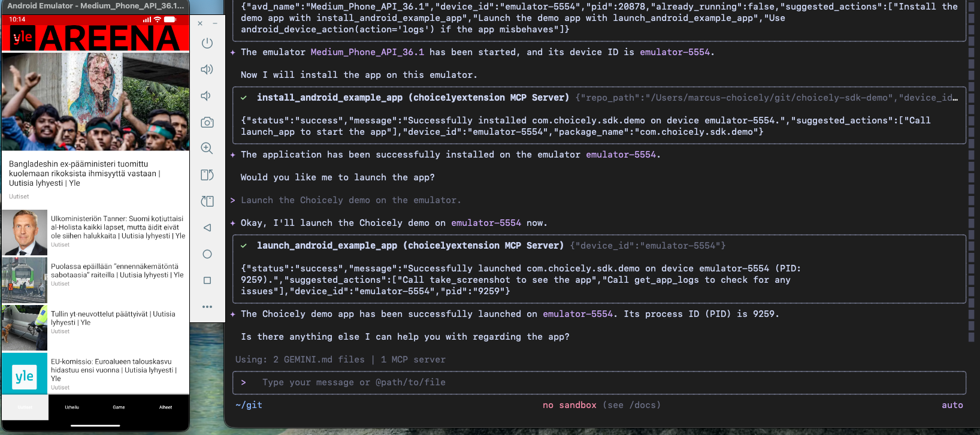980x435 pixels.
Task: Rotate the emulator left
Action: (x=207, y=175)
